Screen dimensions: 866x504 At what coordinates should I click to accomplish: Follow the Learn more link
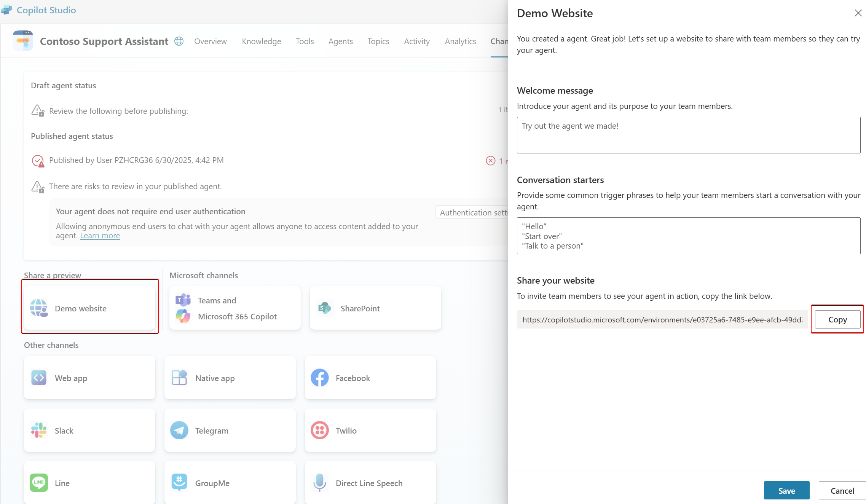pos(100,236)
